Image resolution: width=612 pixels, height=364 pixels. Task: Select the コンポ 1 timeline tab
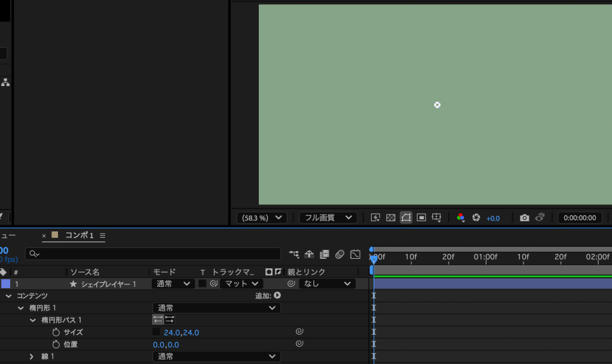point(79,235)
